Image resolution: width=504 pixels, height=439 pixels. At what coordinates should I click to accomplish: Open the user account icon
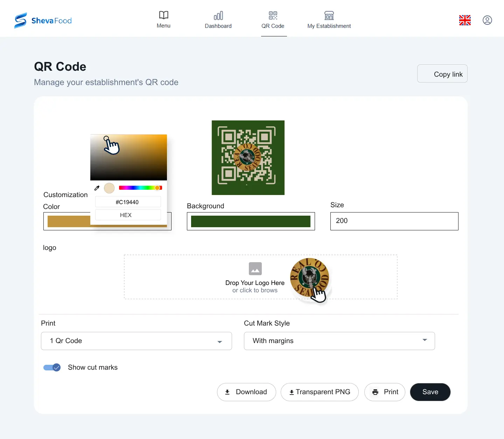488,20
